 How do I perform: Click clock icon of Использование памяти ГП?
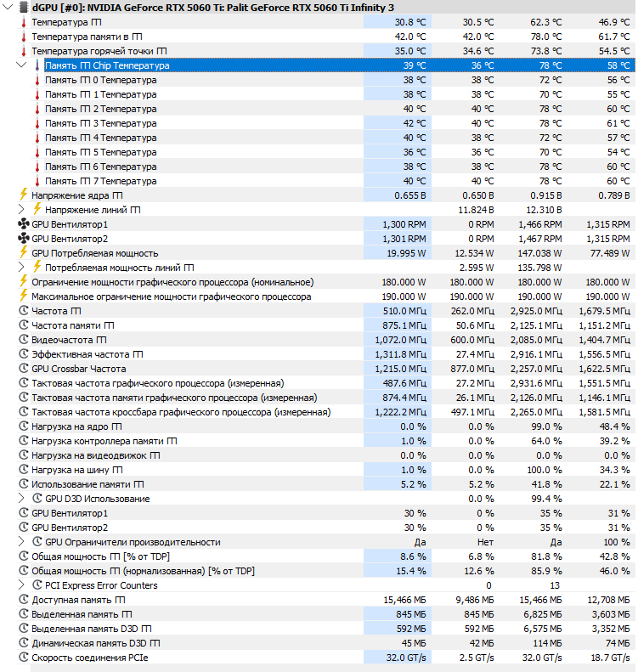(24, 484)
